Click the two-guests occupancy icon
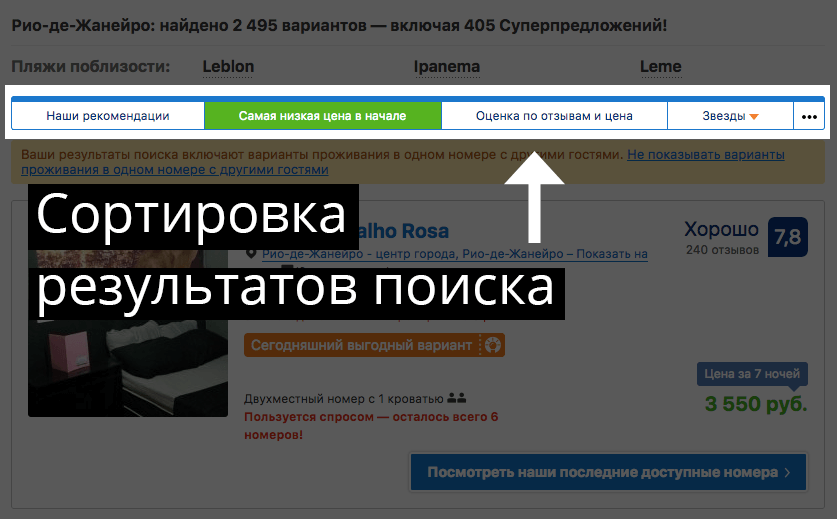Image resolution: width=837 pixels, height=519 pixels. click(458, 397)
